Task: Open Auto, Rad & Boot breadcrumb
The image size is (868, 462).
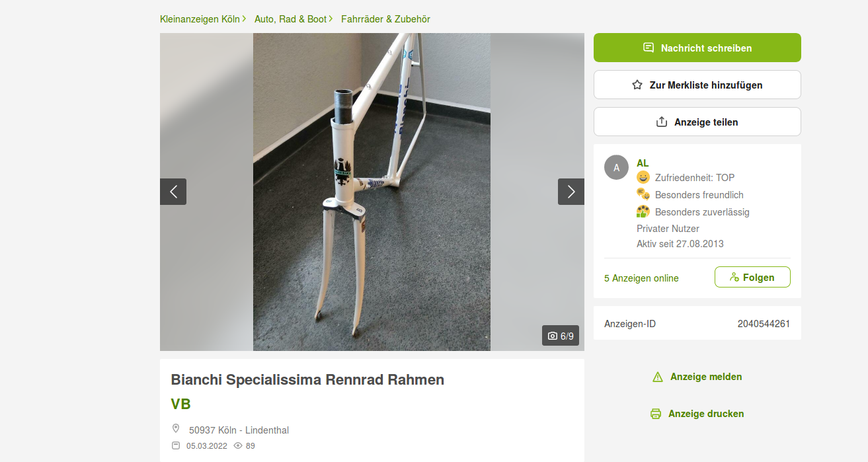Action: [290, 19]
